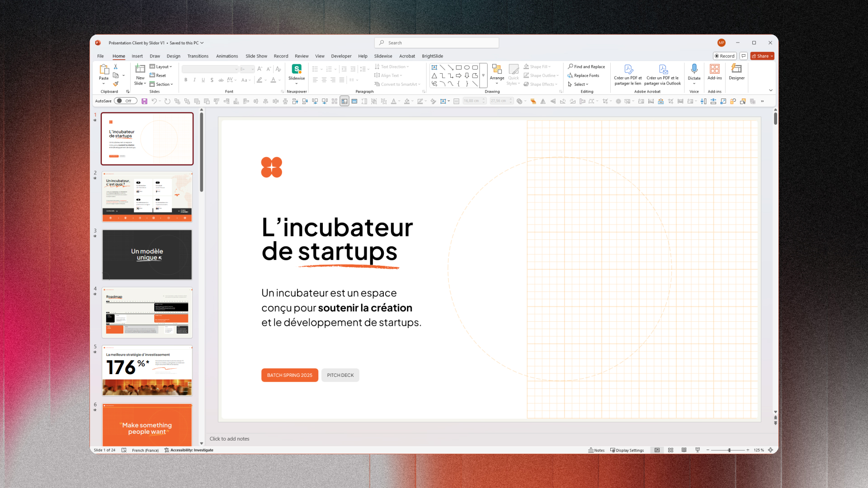Select the Format Painter brush icon
The height and width of the screenshot is (488, 868).
pos(116,84)
